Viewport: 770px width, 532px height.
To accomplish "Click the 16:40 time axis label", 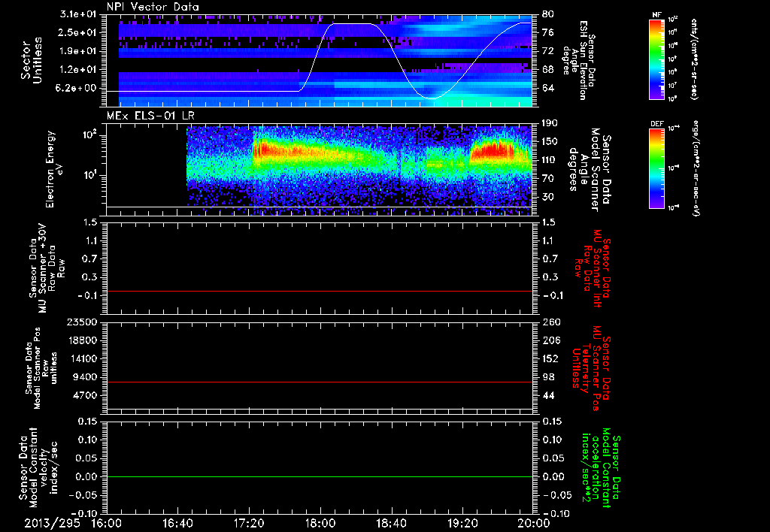I will [177, 524].
